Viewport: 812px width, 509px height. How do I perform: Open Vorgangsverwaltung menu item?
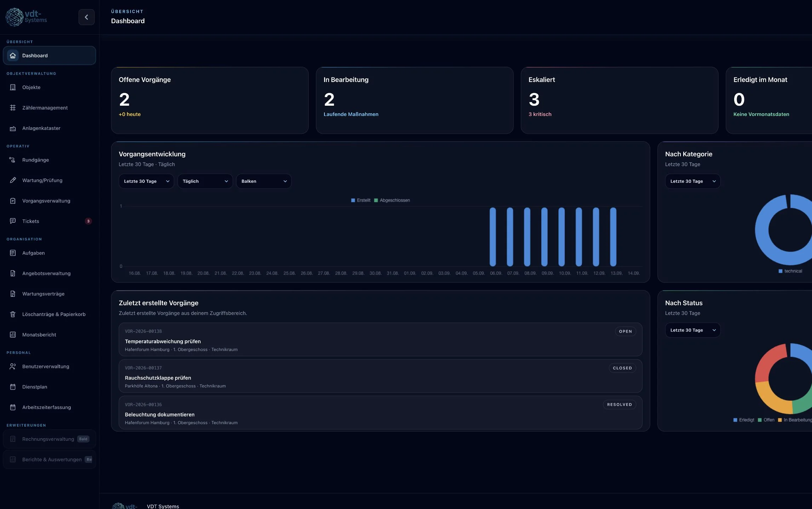[x=50, y=201]
